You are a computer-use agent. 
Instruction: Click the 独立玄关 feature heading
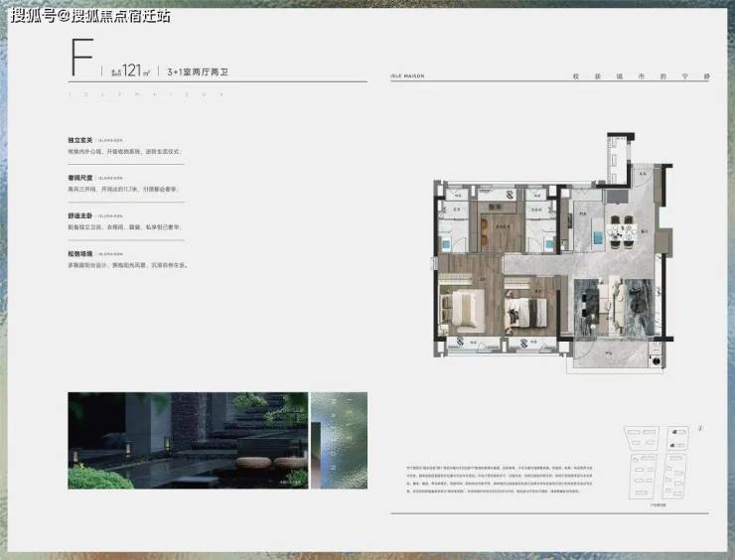click(x=77, y=141)
